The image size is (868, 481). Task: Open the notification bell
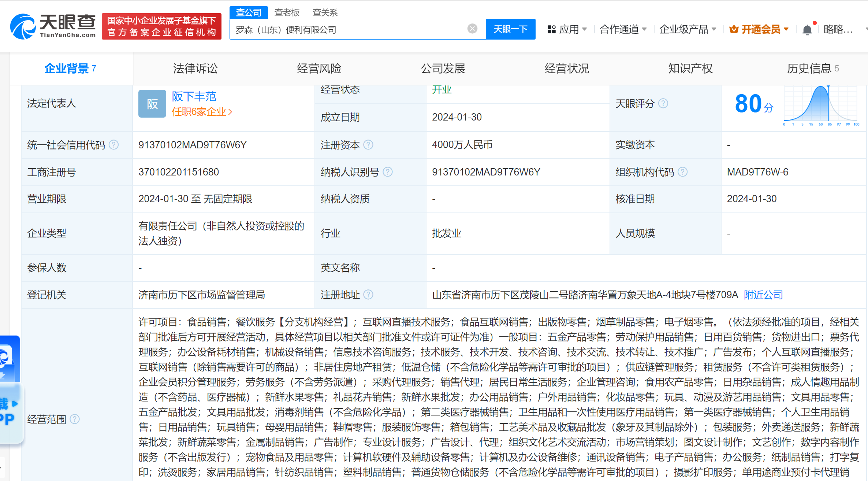(x=807, y=29)
